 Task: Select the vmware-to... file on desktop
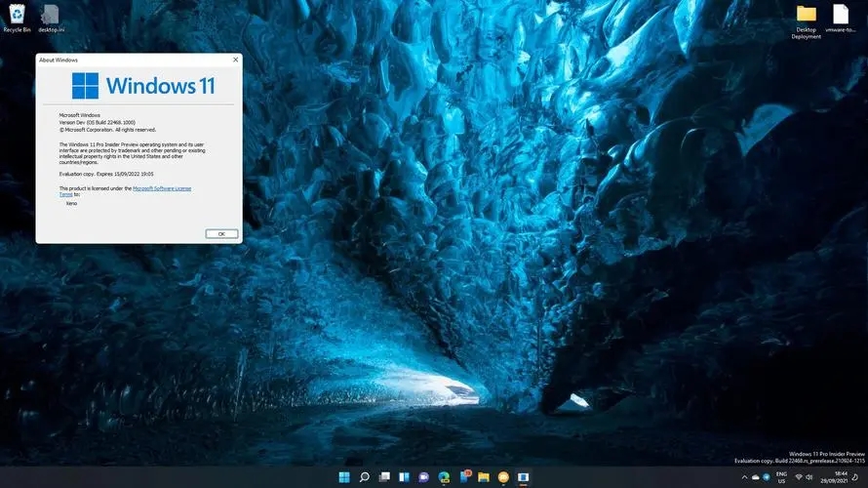pos(841,19)
